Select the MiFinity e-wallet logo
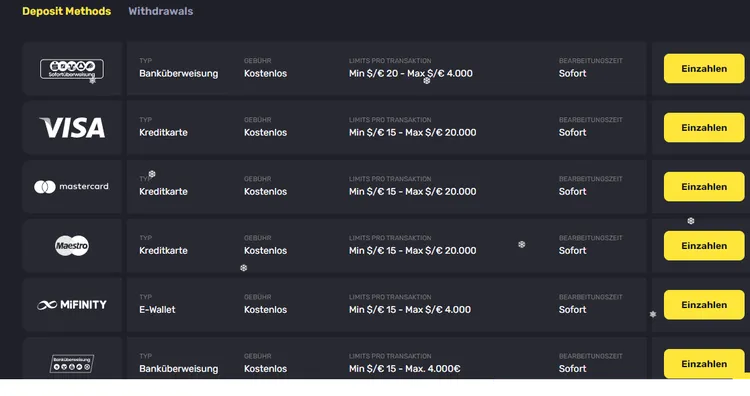This screenshot has height=396, width=750. (x=72, y=305)
